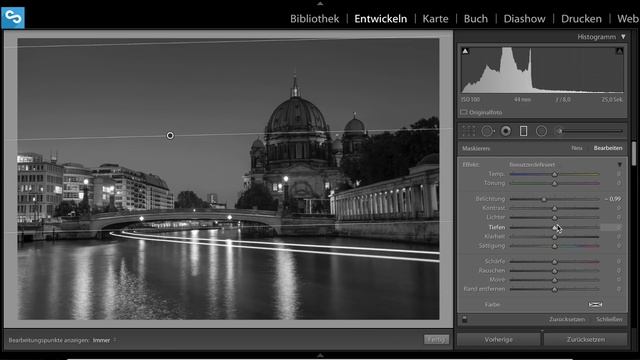Click the blue app logo icon
Screen dimensions: 640x360
click(13, 18)
